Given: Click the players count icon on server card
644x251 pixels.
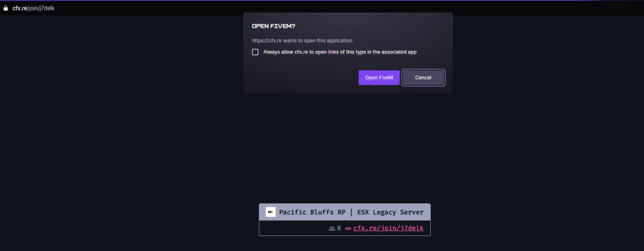Looking at the screenshot, I should pos(331,228).
